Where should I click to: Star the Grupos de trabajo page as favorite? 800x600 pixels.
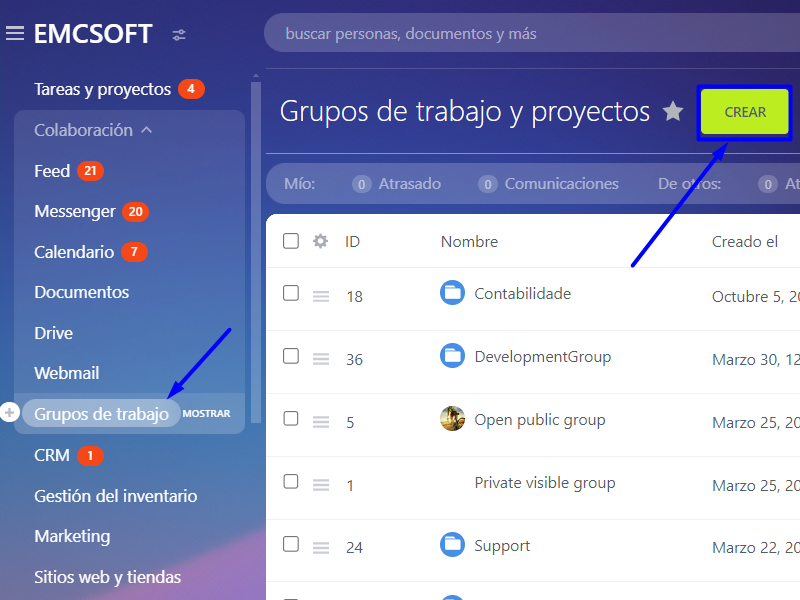pos(674,111)
